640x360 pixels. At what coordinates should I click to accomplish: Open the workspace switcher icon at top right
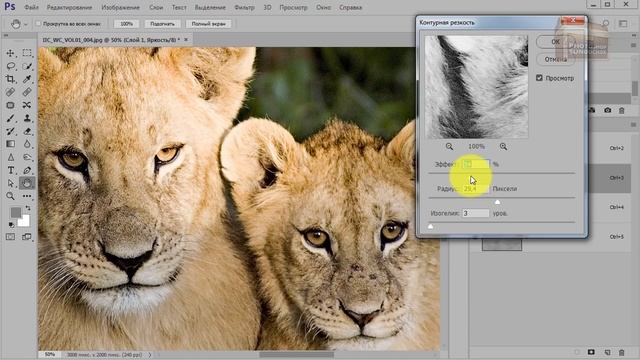[623, 24]
